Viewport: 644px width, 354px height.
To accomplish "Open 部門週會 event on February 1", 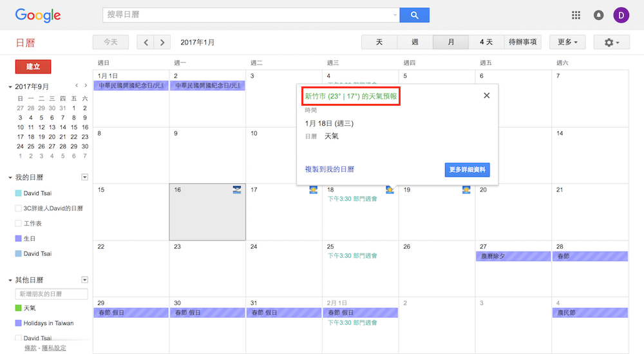I will point(352,323).
